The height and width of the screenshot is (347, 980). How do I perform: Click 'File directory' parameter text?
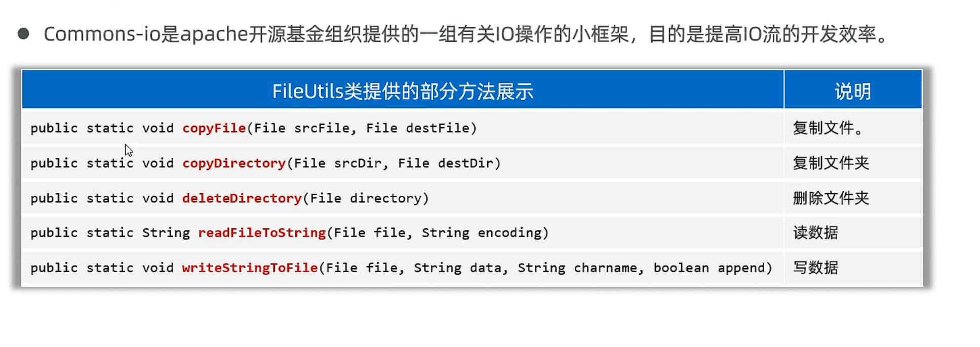[x=365, y=198]
